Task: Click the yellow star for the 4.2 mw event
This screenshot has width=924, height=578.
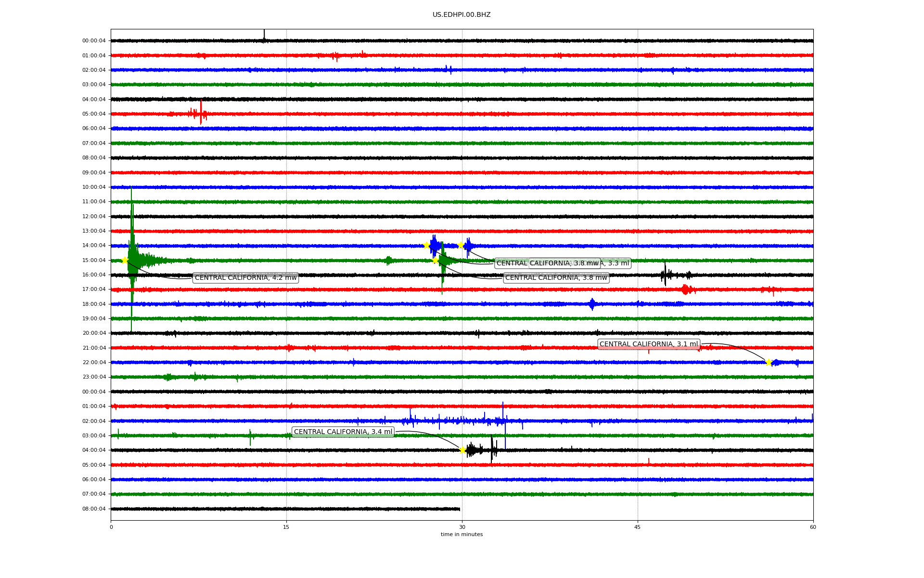Action: 125,261
